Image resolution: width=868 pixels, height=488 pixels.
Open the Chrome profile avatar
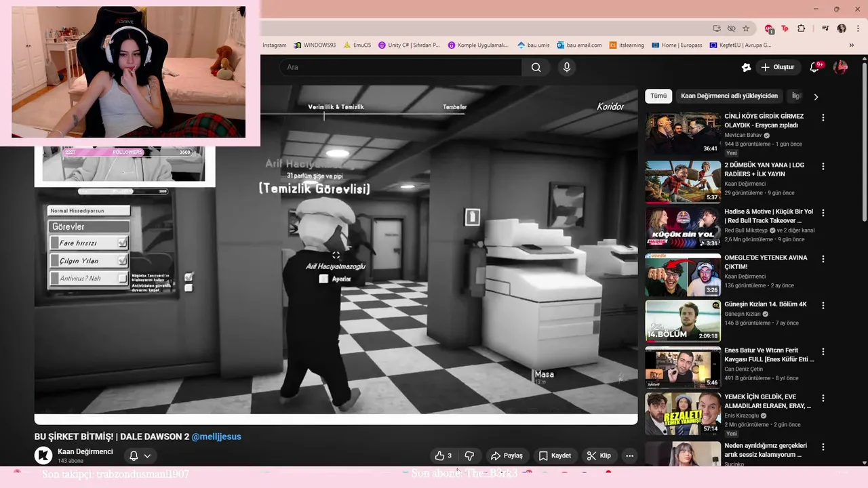click(842, 28)
